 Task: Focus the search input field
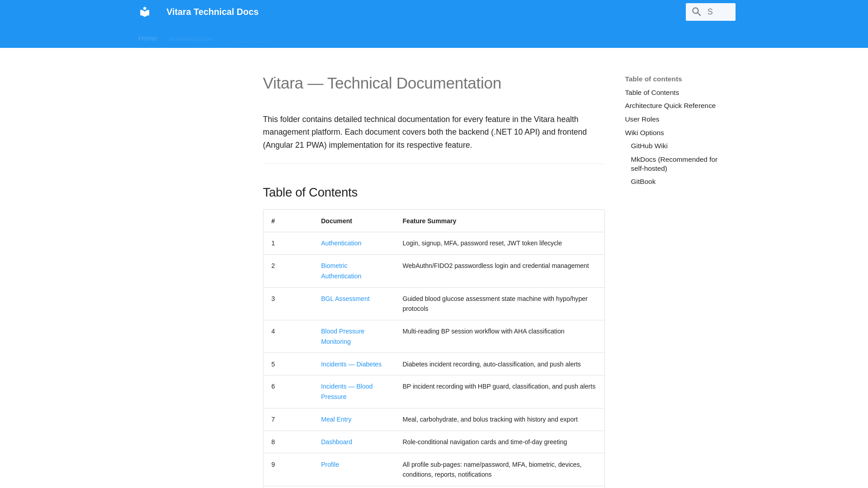click(711, 12)
